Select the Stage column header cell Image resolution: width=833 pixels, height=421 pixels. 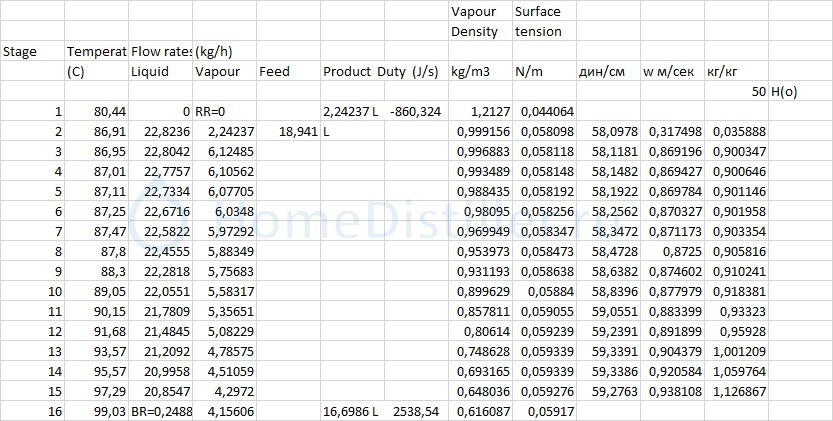click(x=20, y=51)
